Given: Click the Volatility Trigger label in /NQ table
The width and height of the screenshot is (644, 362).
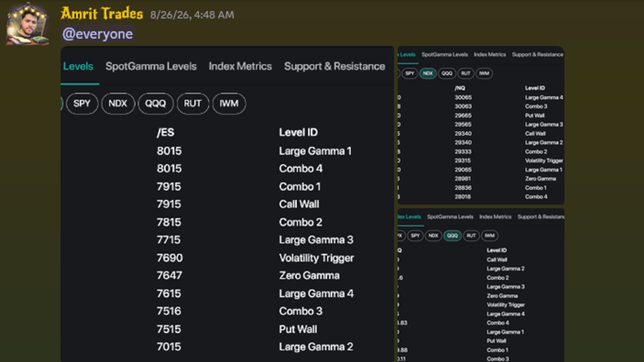Looking at the screenshot, I should [x=544, y=161].
